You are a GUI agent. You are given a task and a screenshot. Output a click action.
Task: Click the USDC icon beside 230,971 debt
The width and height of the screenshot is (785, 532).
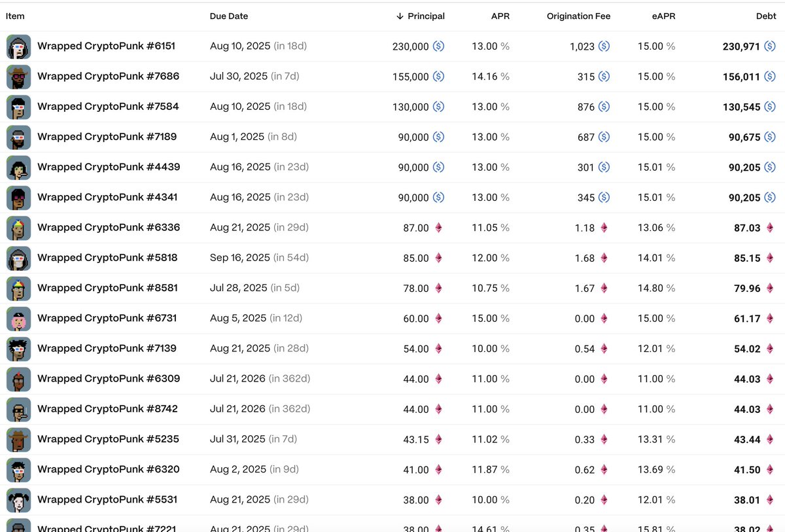770,46
